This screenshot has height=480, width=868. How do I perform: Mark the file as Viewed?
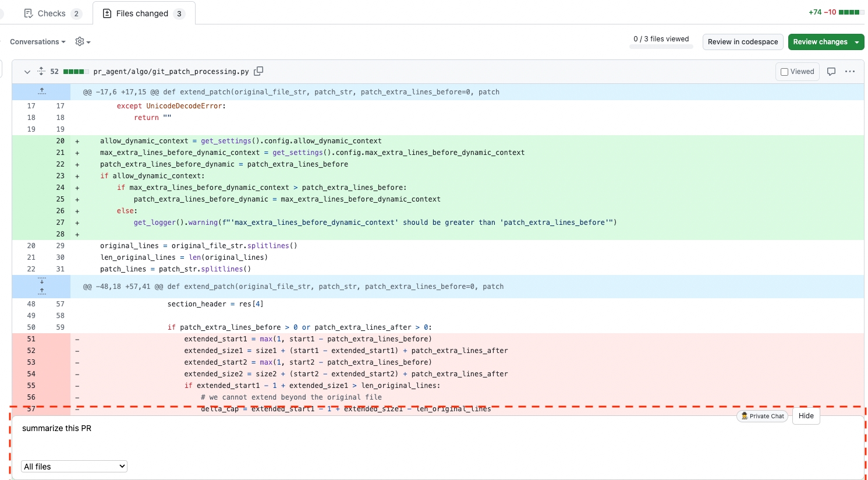798,72
